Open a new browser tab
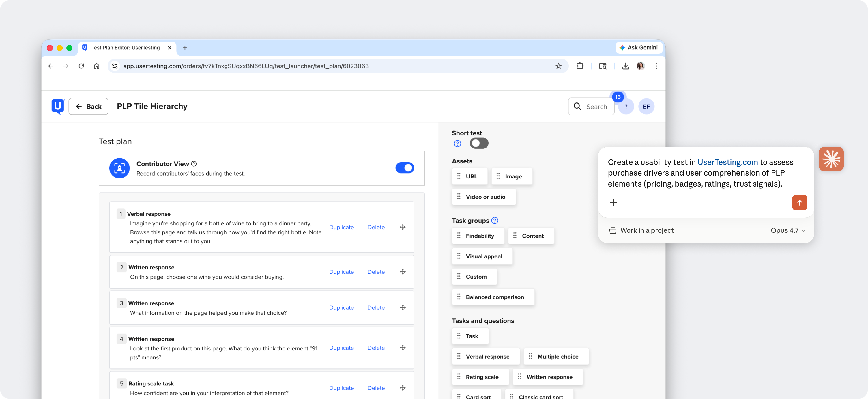 pos(185,48)
